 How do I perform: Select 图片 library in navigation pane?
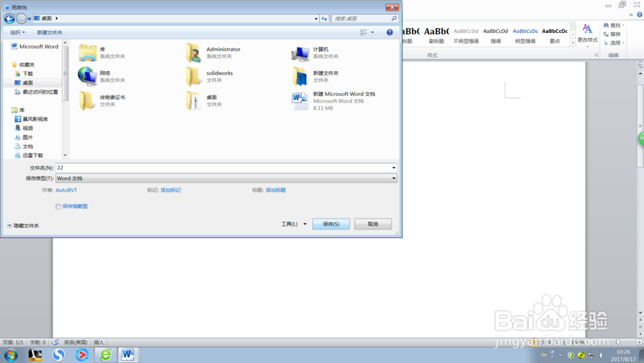click(x=24, y=137)
